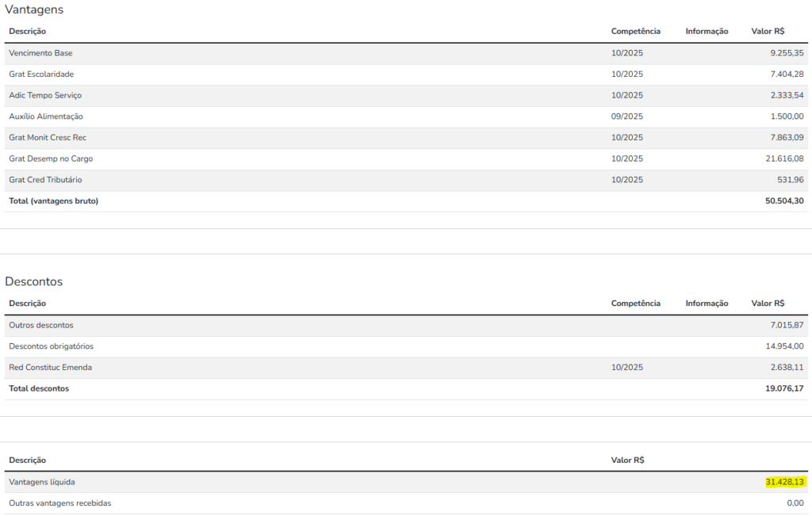Viewport: 812px width, 516px height.
Task: Select the Vantagens líquida row label
Action: (42, 482)
